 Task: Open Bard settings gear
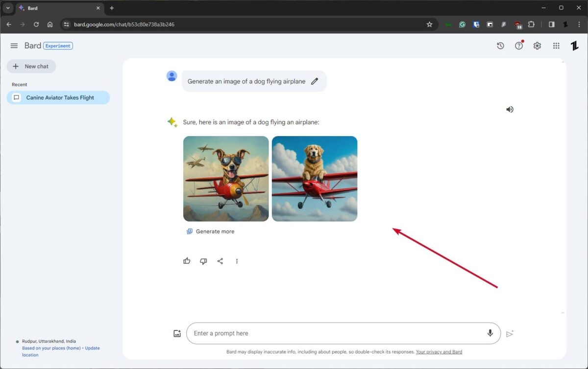tap(537, 46)
